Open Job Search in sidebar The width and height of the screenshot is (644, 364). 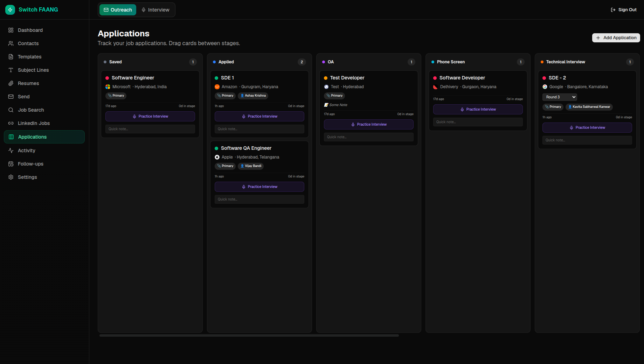44,110
